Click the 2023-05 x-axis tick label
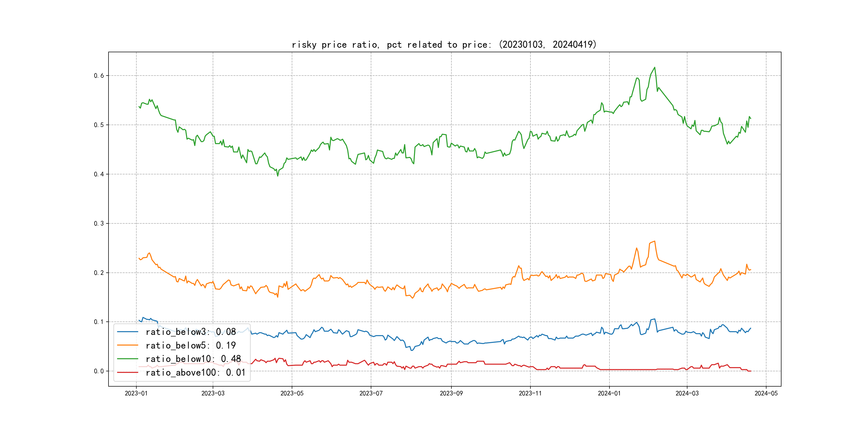The height and width of the screenshot is (434, 868). [x=292, y=393]
